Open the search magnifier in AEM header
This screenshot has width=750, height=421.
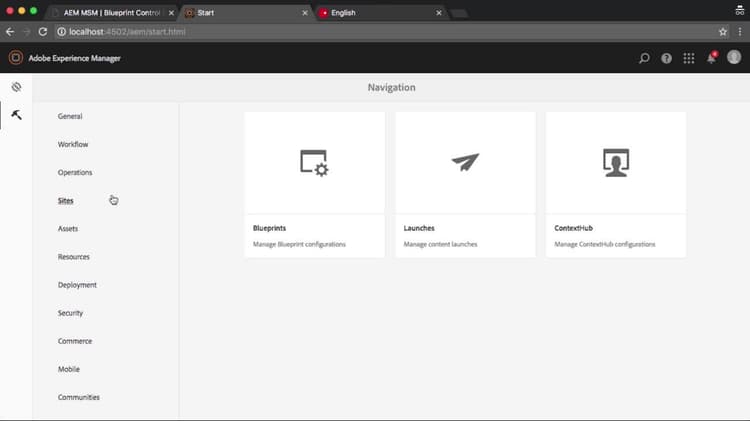pos(644,58)
